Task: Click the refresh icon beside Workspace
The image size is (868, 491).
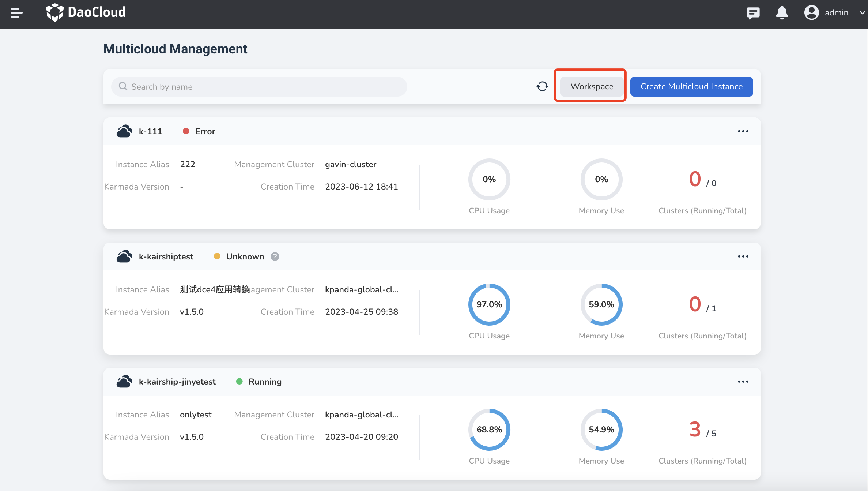Action: tap(542, 86)
